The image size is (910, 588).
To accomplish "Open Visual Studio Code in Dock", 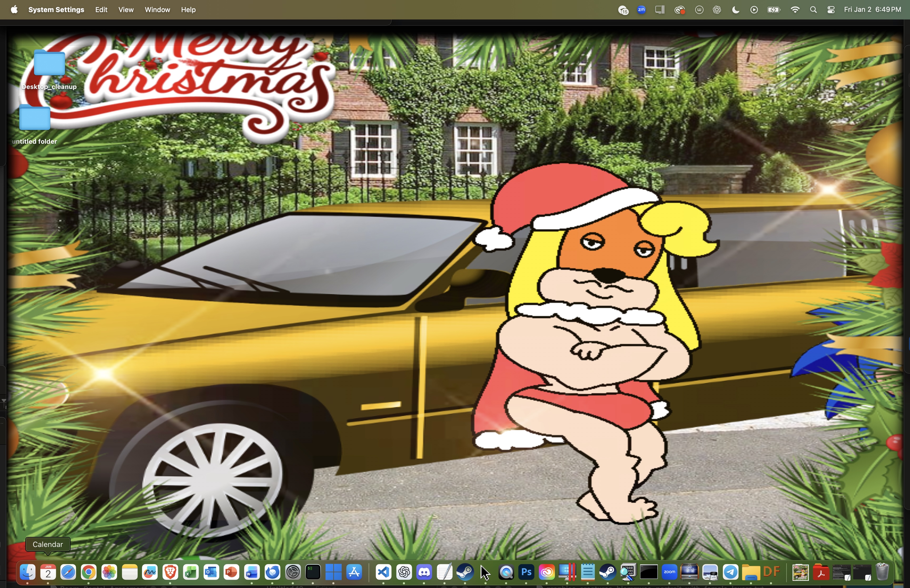I will point(383,572).
